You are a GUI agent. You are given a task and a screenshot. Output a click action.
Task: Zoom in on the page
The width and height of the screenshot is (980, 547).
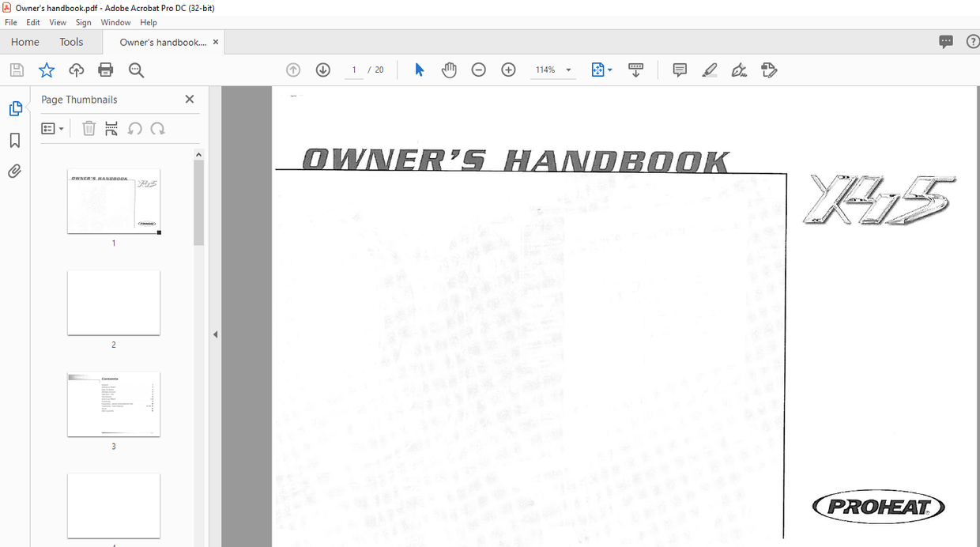[508, 70]
